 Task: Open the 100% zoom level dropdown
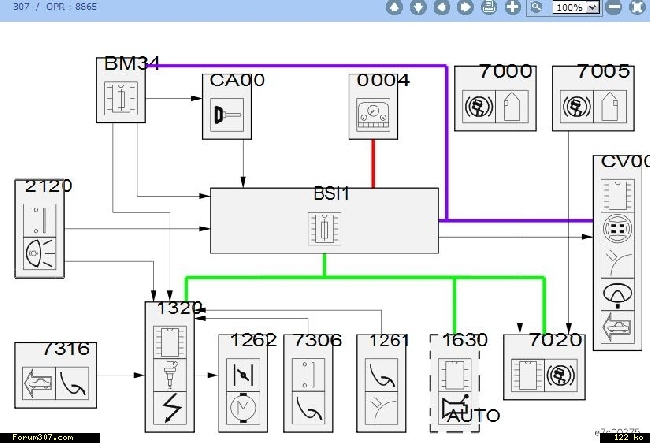point(576,7)
